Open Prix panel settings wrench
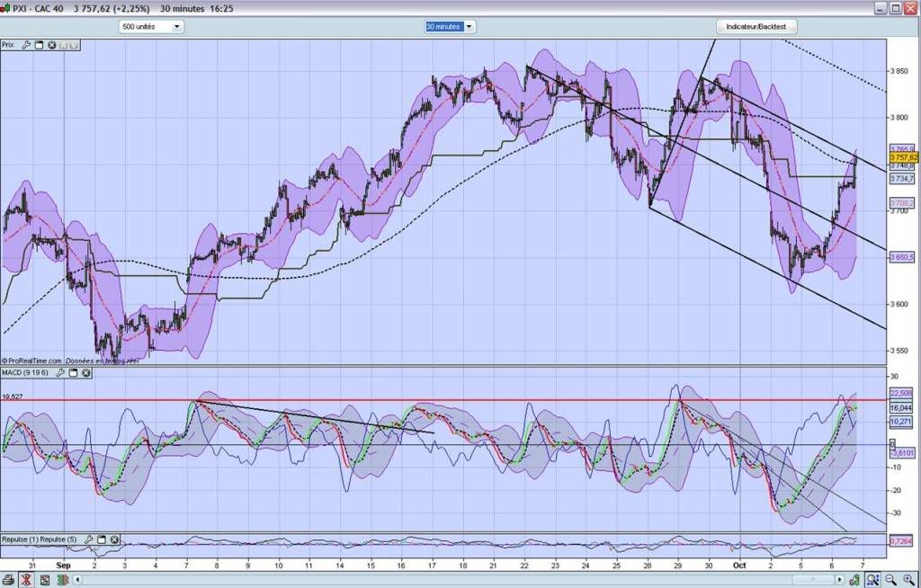 (26, 45)
